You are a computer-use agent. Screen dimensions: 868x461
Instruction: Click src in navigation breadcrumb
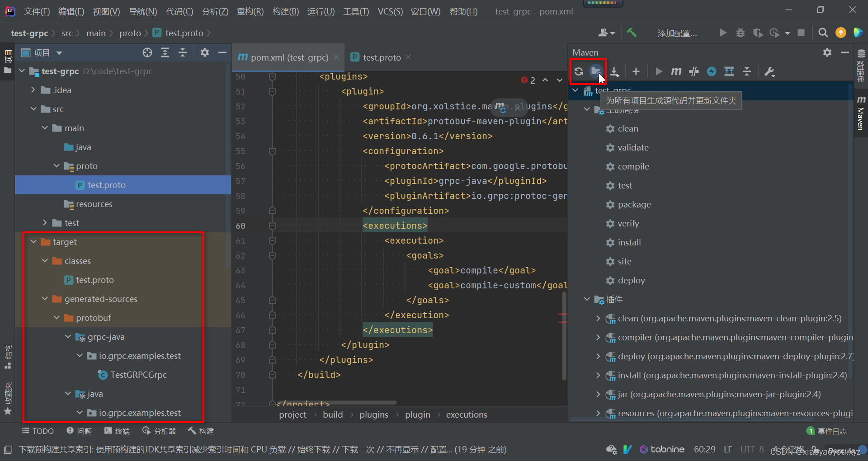click(x=67, y=33)
